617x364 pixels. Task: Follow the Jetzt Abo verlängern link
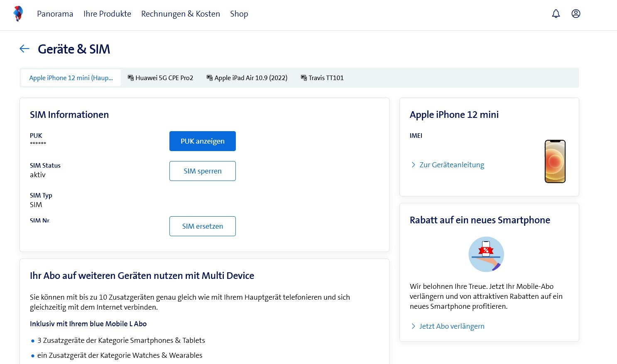tap(451, 326)
